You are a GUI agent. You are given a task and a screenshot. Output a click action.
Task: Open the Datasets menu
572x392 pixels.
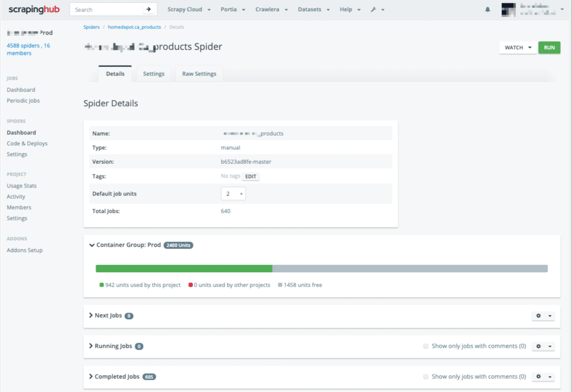point(314,9)
